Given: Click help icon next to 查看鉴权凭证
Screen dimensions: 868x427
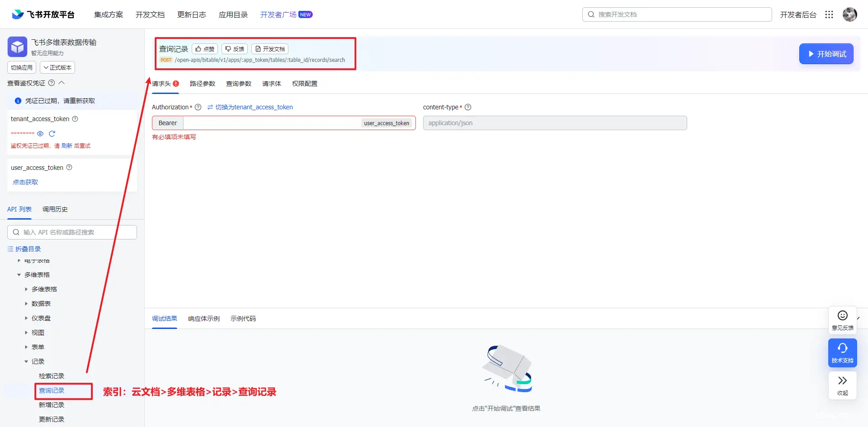Looking at the screenshot, I should pyautogui.click(x=52, y=83).
